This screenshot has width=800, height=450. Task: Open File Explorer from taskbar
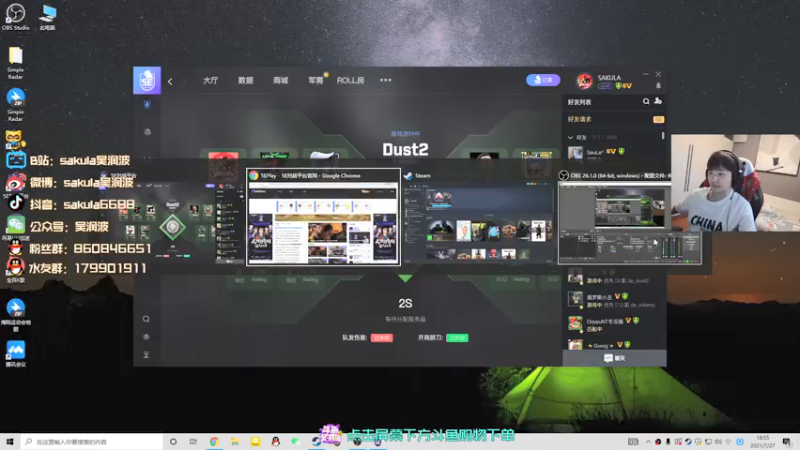click(235, 442)
